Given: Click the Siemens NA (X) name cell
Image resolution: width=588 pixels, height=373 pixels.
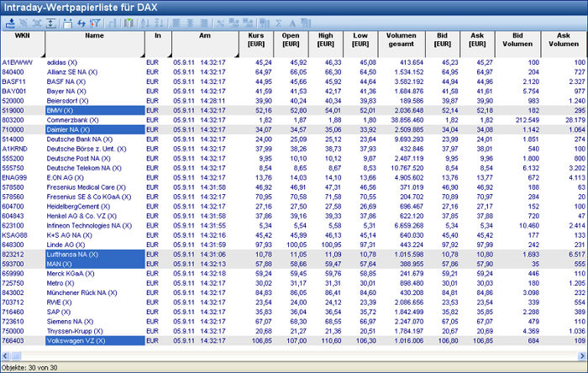Looking at the screenshot, I should pos(71,320).
